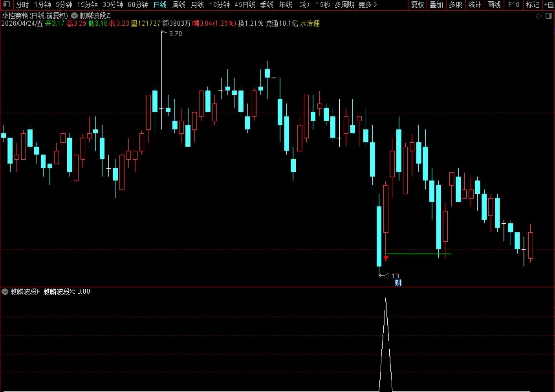This screenshot has height=392, width=555.
Task: Click the panel layout icon left of 分时
Action: pos(6,5)
